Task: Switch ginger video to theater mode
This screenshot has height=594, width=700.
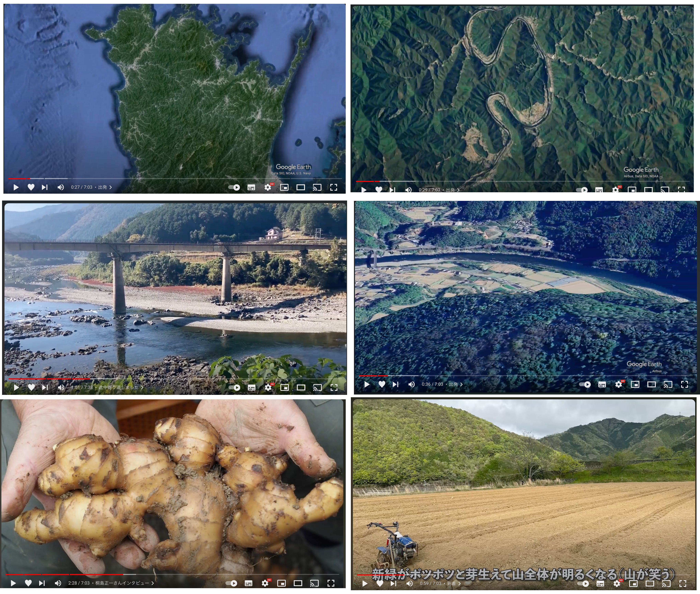Action: (x=298, y=583)
